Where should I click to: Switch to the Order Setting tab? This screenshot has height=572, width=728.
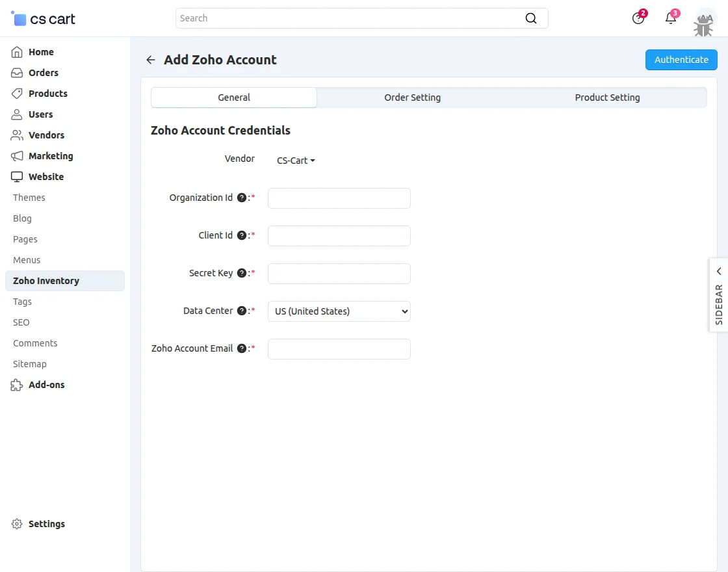coord(412,97)
